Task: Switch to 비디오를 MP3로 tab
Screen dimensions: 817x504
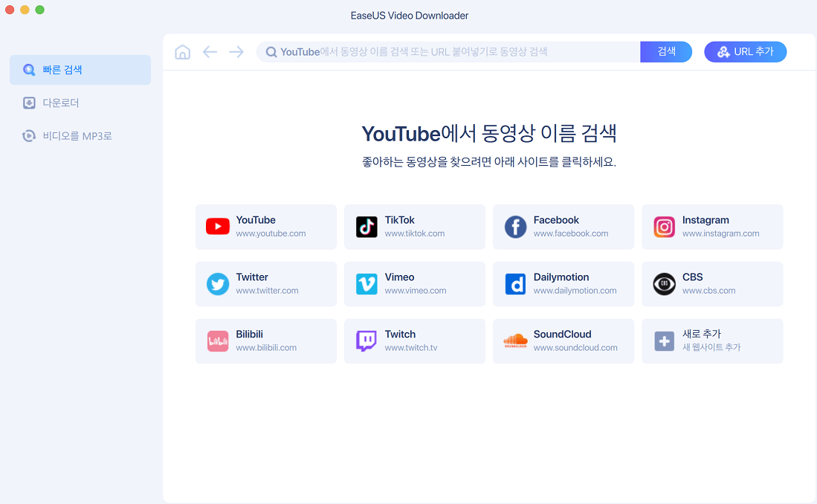Action: pyautogui.click(x=80, y=136)
